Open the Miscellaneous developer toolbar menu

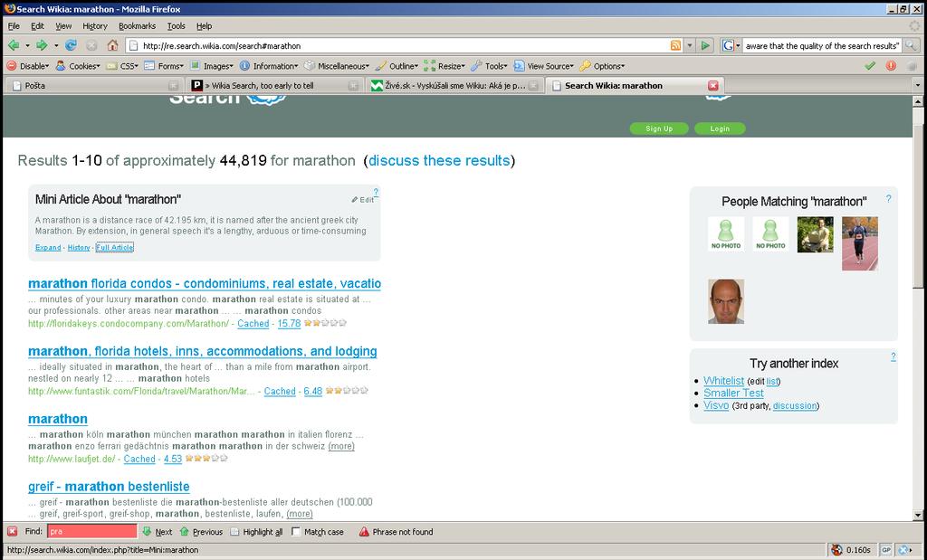(337, 66)
